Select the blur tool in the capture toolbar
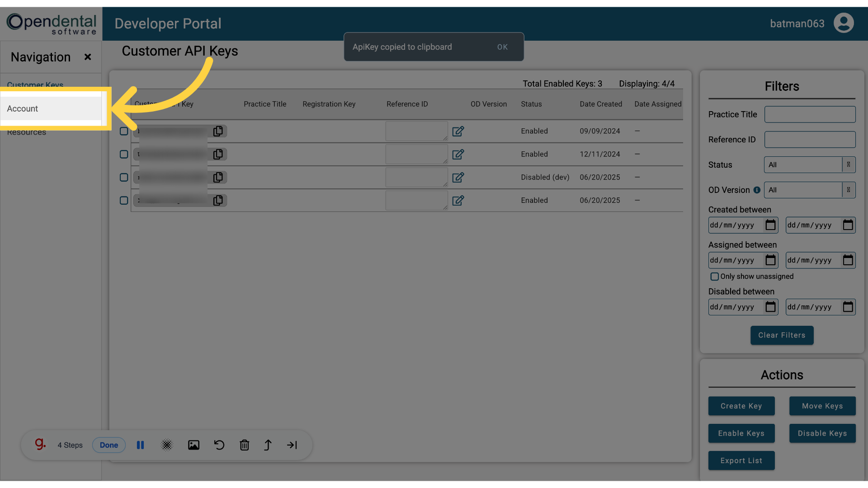This screenshot has width=868, height=488. (167, 445)
